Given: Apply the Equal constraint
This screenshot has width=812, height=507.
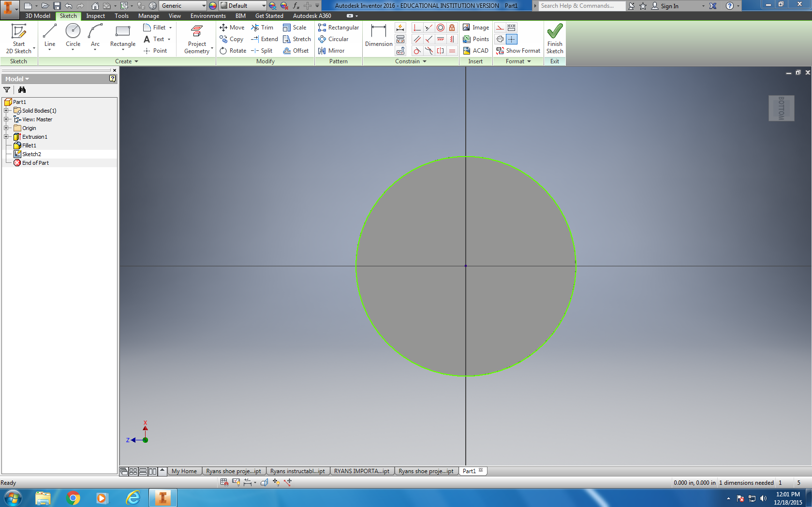Looking at the screenshot, I should [452, 51].
